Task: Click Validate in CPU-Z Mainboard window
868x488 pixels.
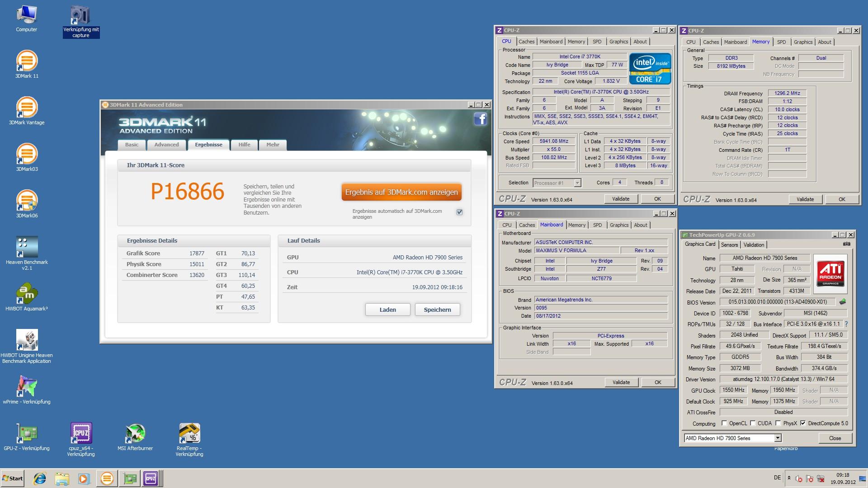Action: (621, 382)
